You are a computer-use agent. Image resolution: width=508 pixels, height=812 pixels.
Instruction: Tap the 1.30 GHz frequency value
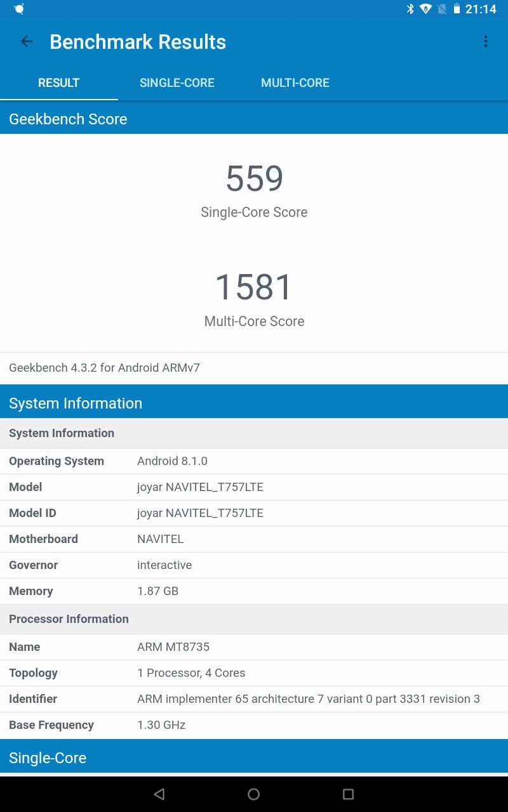click(161, 725)
